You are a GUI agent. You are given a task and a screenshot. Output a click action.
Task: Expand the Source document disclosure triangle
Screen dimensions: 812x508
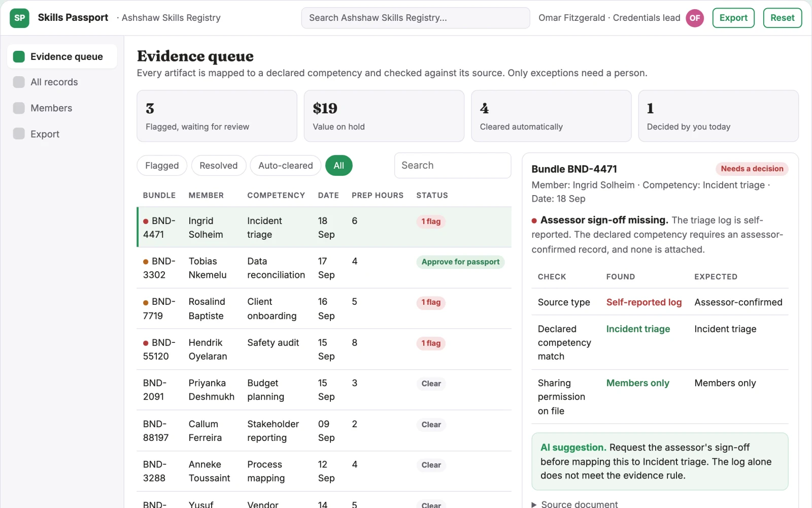[534, 504]
